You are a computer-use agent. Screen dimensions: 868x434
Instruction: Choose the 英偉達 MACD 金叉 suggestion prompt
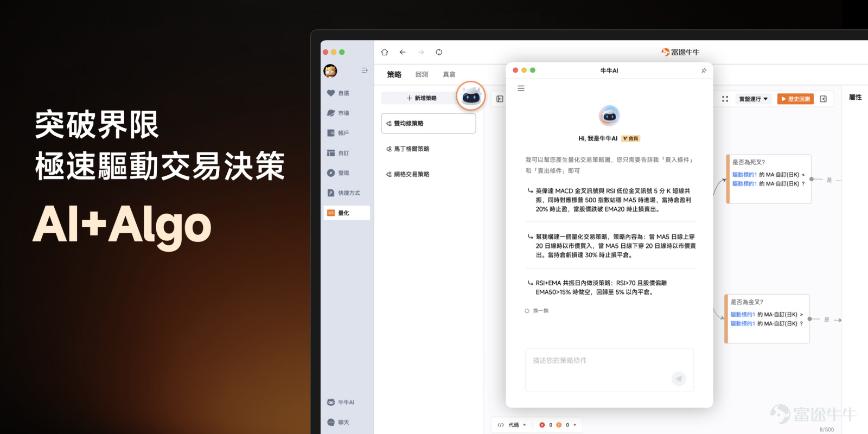(x=611, y=200)
